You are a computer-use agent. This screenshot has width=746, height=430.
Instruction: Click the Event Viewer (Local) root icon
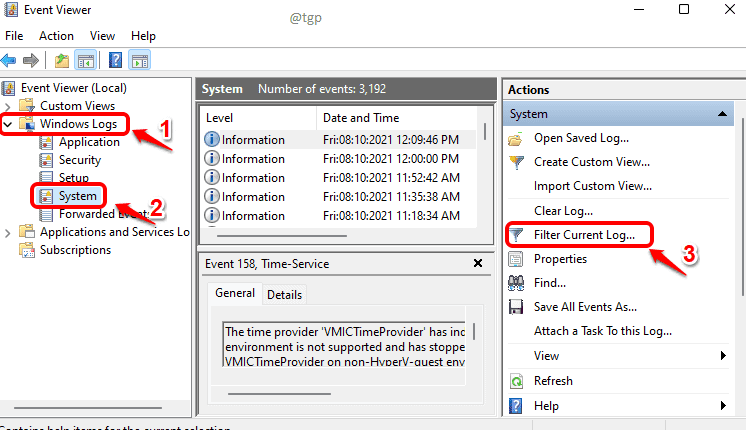click(9, 88)
